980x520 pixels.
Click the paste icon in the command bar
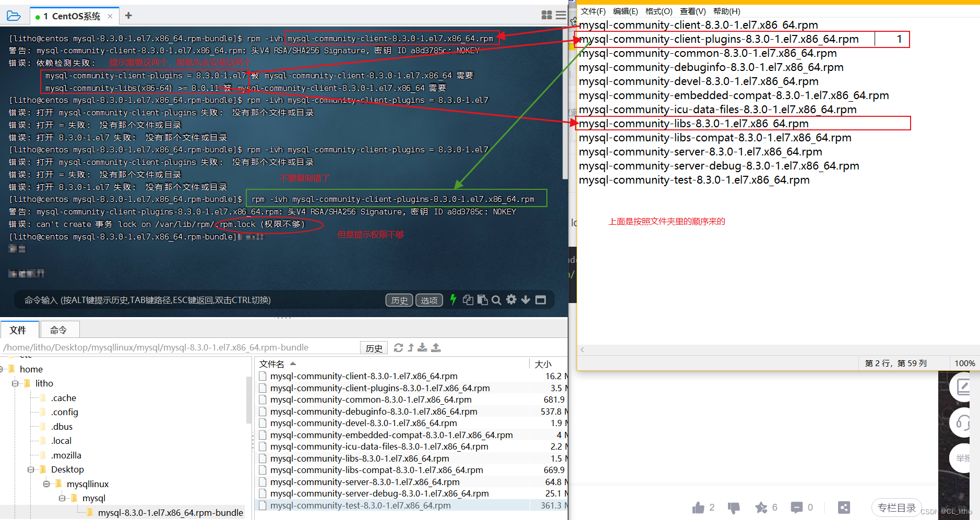point(483,299)
